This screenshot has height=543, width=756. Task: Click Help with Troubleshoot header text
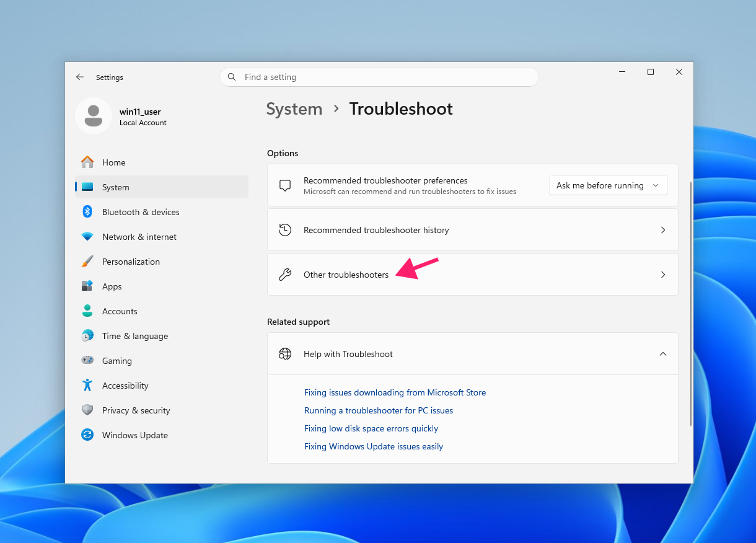(348, 354)
